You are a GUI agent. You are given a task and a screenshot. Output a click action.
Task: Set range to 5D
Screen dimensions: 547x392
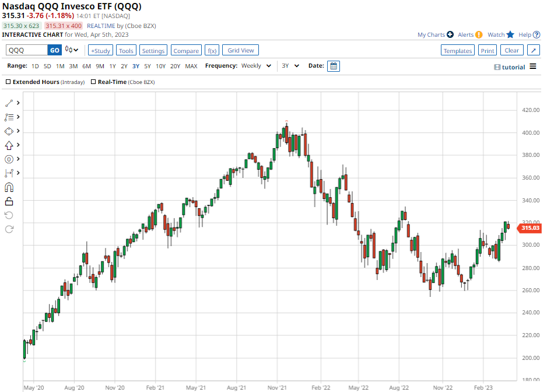point(47,66)
